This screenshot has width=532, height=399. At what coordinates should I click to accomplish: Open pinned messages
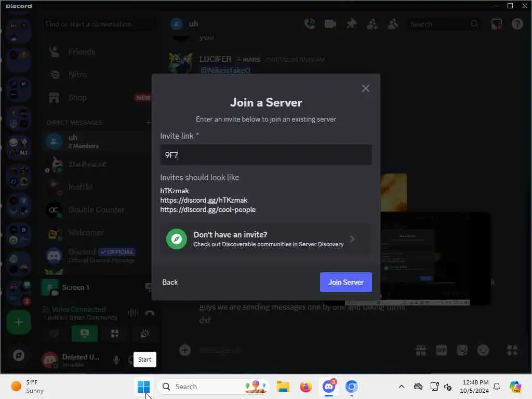pos(352,24)
